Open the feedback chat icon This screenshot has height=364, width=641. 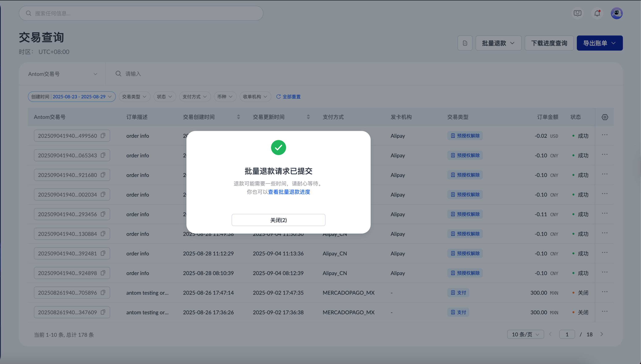(577, 13)
